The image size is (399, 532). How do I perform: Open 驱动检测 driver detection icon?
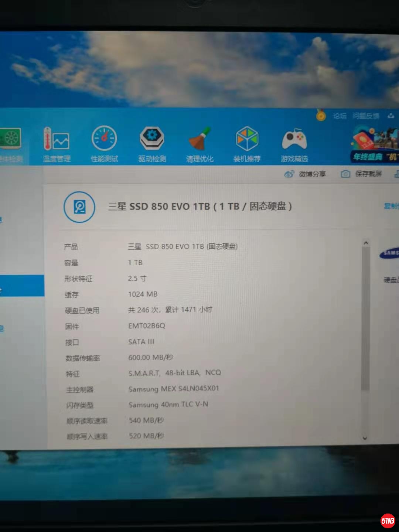click(x=152, y=138)
